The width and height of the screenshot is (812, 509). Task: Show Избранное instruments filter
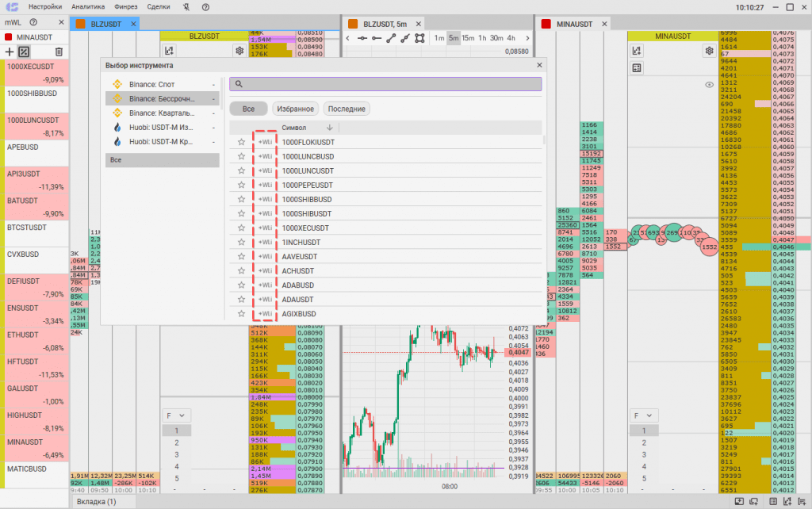295,109
